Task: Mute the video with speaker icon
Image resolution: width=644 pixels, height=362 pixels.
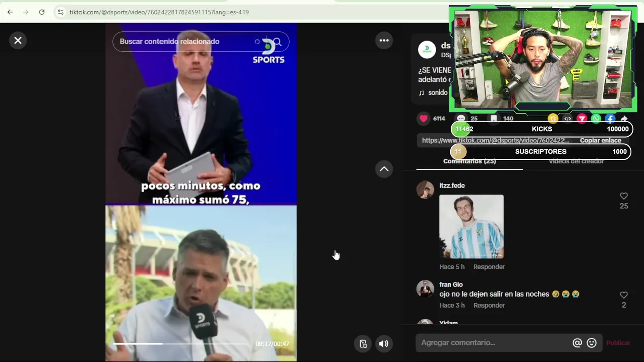Action: pyautogui.click(x=383, y=344)
